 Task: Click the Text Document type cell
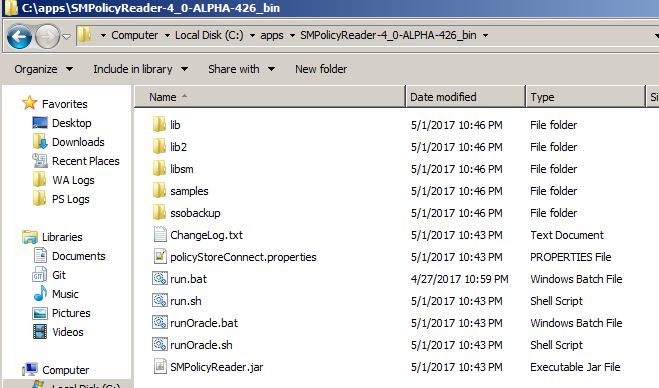[567, 235]
